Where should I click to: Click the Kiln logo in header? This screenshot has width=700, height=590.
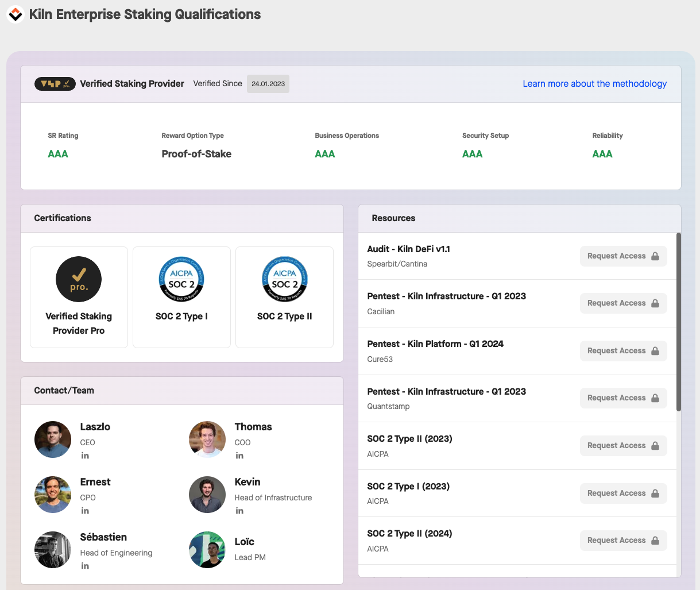pos(15,14)
